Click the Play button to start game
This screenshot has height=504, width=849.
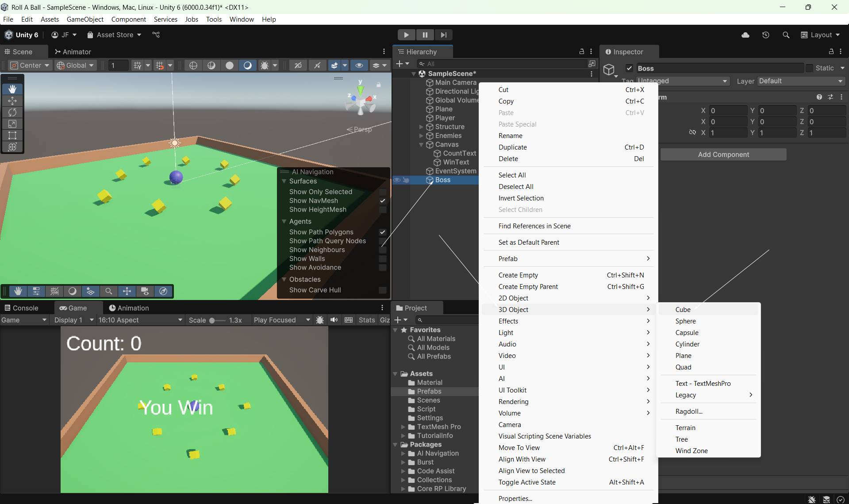point(406,35)
